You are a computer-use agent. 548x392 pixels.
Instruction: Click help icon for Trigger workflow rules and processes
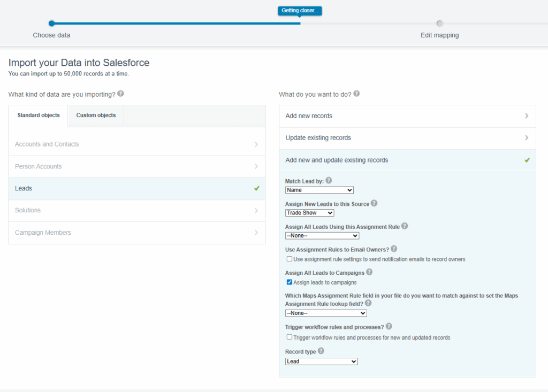(x=389, y=326)
